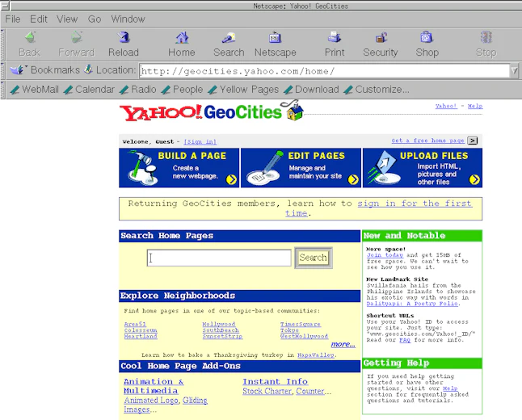Open the Calendar personal toolbar shortcut

[89, 90]
